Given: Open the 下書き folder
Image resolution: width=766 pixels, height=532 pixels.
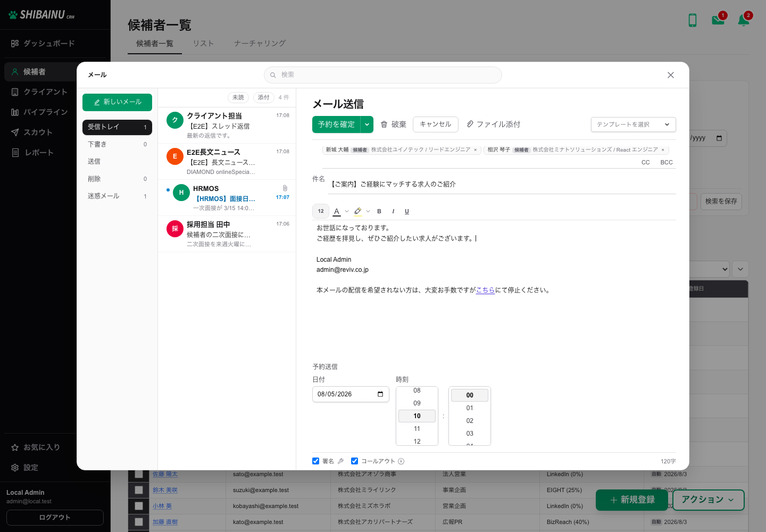Looking at the screenshot, I should click(117, 144).
